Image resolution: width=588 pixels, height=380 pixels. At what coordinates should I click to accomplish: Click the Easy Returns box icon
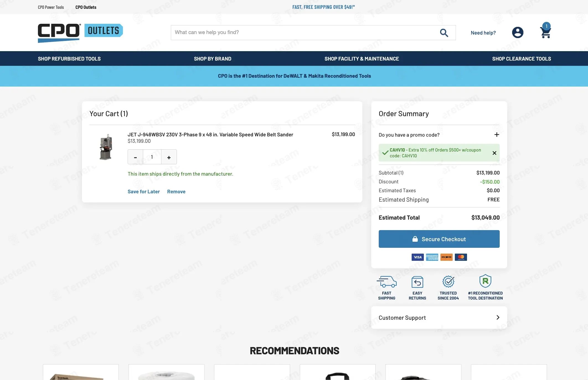click(417, 282)
